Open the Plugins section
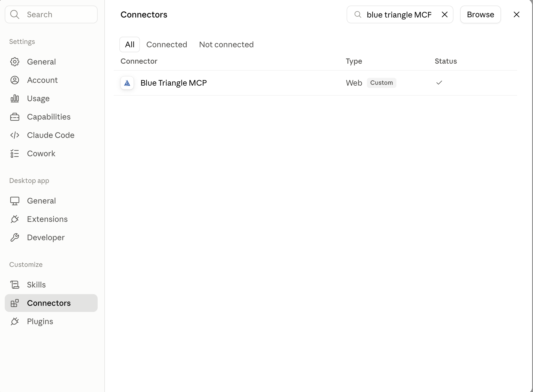533x392 pixels. pyautogui.click(x=51, y=321)
